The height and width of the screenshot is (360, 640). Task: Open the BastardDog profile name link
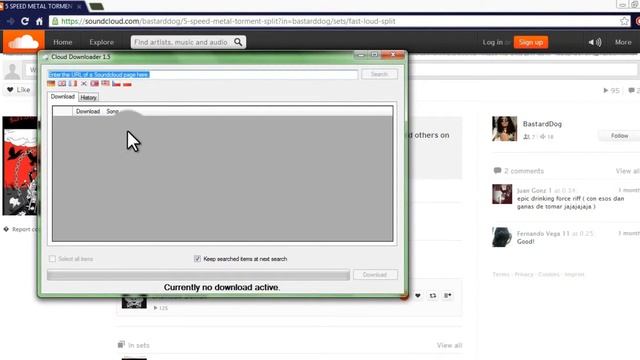click(542, 124)
